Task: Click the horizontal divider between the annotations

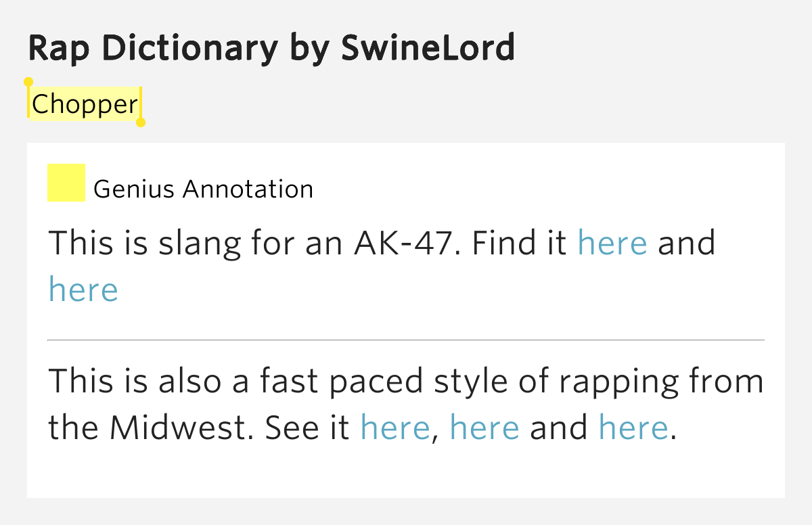Action: [406, 340]
